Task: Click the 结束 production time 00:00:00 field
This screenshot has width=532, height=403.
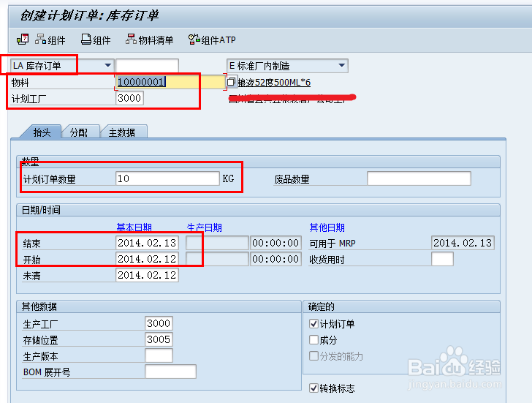Action: point(275,243)
